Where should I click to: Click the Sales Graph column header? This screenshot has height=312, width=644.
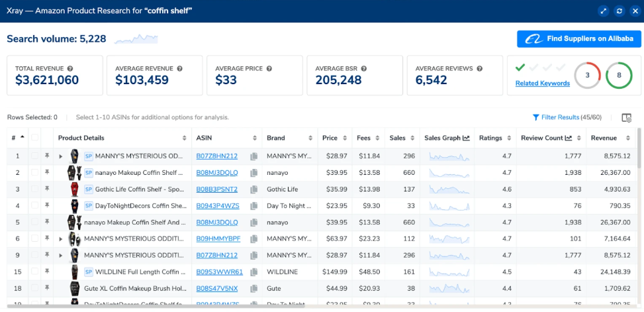pos(442,138)
